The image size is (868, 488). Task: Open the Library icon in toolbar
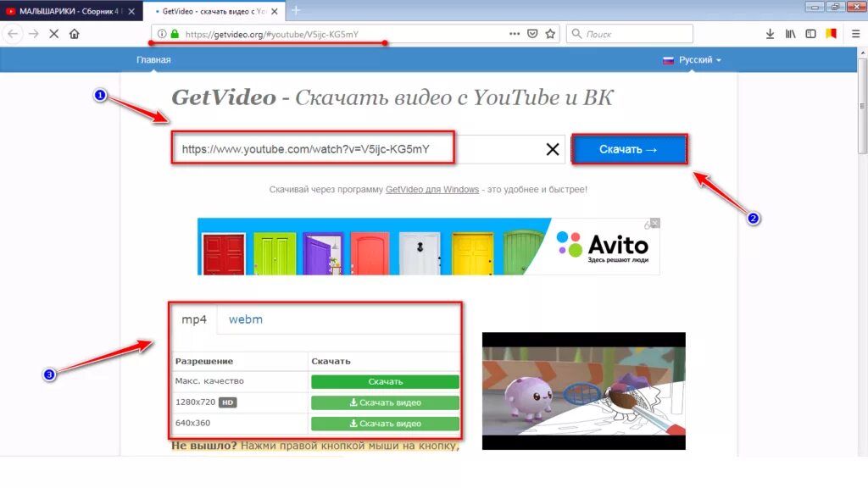pos(791,34)
